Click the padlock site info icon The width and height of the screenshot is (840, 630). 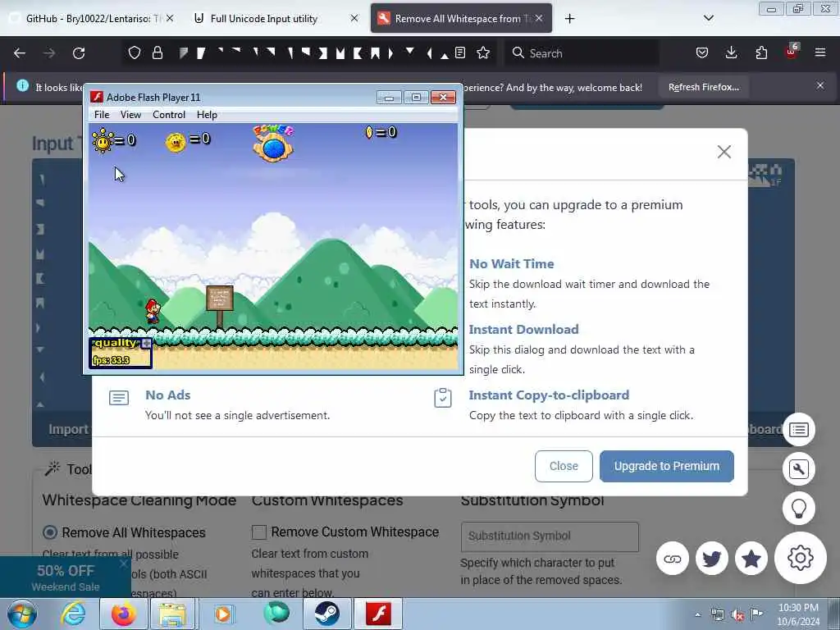point(157,52)
